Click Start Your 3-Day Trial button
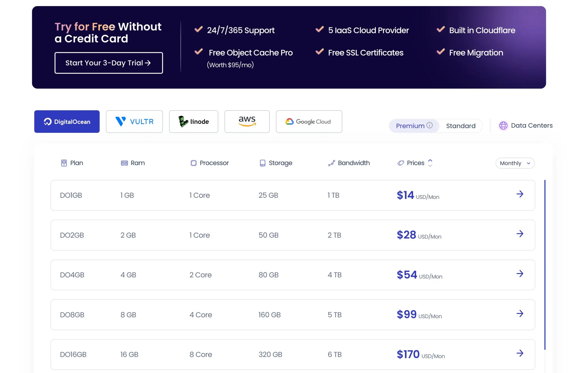Image resolution: width=588 pixels, height=373 pixels. click(x=109, y=63)
